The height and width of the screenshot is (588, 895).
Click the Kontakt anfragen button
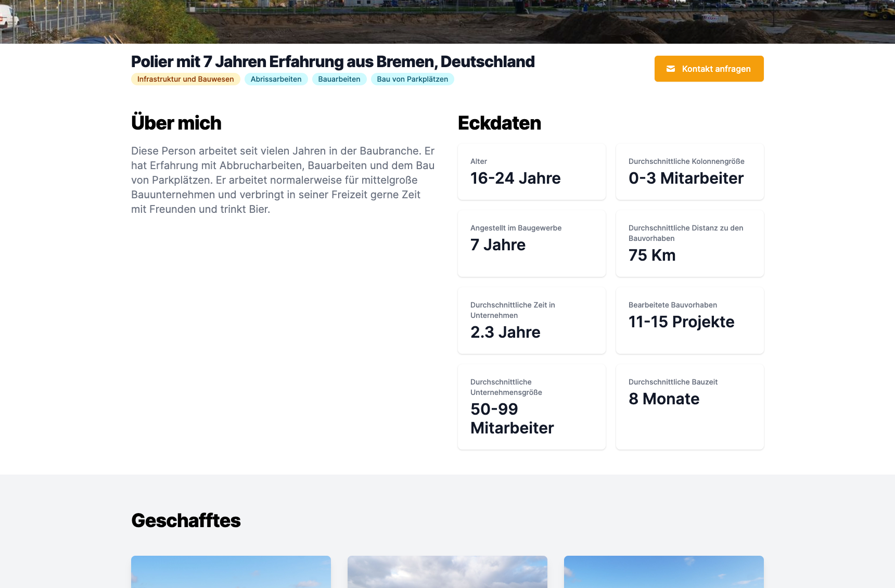[x=709, y=69]
